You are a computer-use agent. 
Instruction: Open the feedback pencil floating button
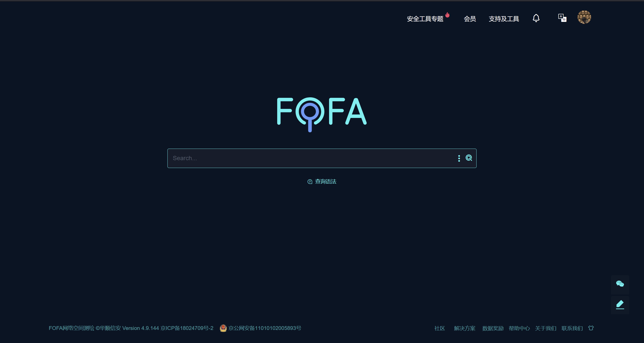(x=620, y=305)
